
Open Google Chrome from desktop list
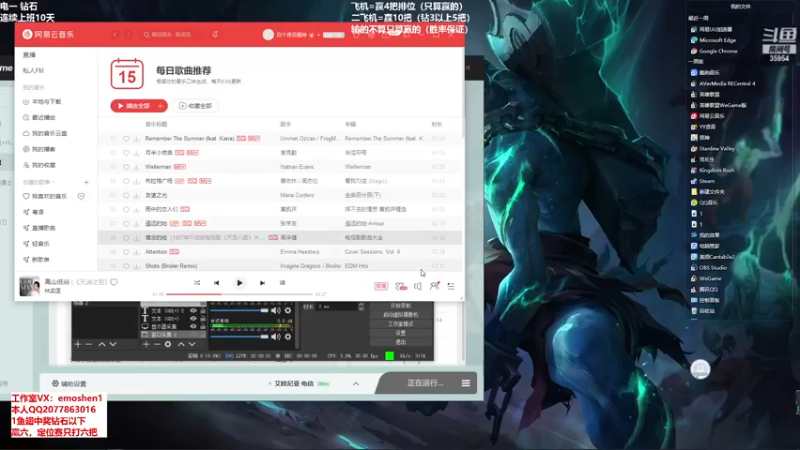coord(714,51)
